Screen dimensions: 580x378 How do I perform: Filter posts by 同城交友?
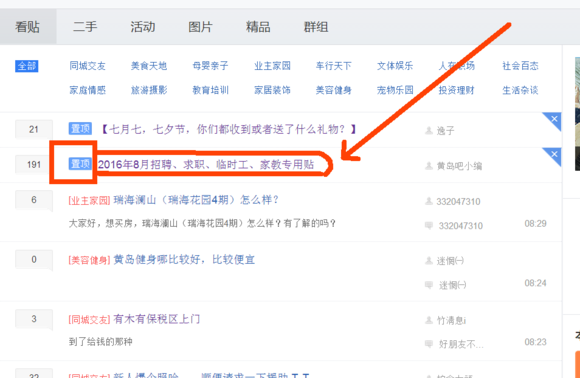[88, 66]
